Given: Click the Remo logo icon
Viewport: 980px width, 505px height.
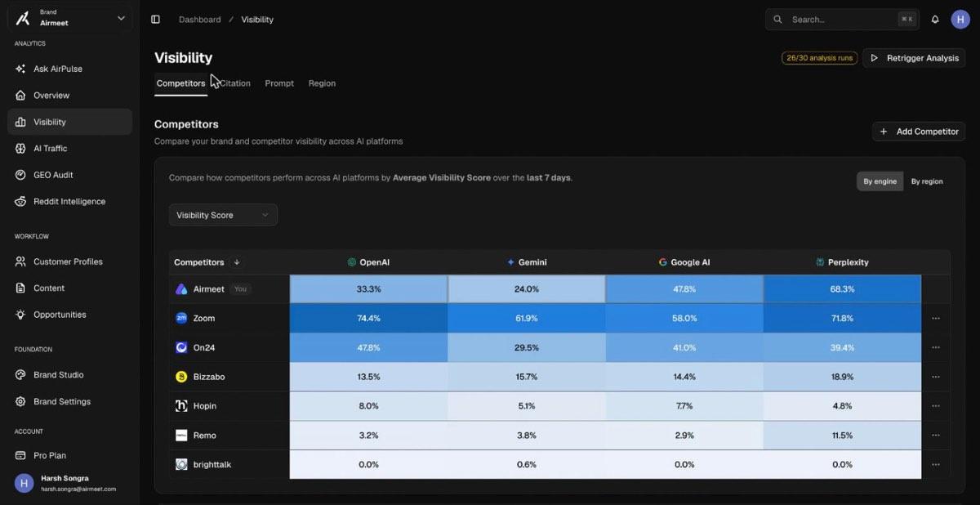Looking at the screenshot, I should click(x=181, y=436).
